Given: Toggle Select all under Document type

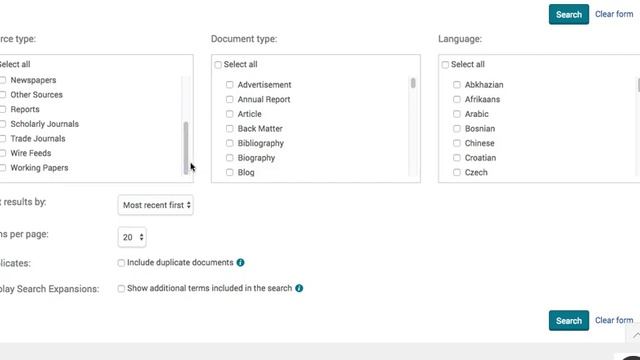Looking at the screenshot, I should (x=218, y=64).
